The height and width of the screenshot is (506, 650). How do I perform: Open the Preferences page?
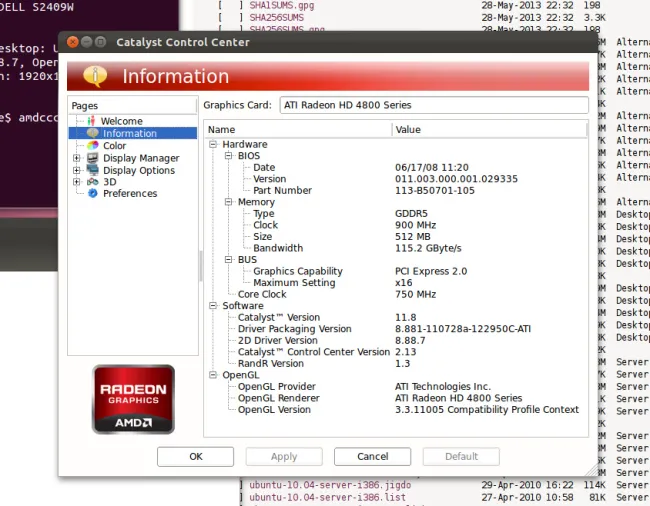click(x=130, y=193)
